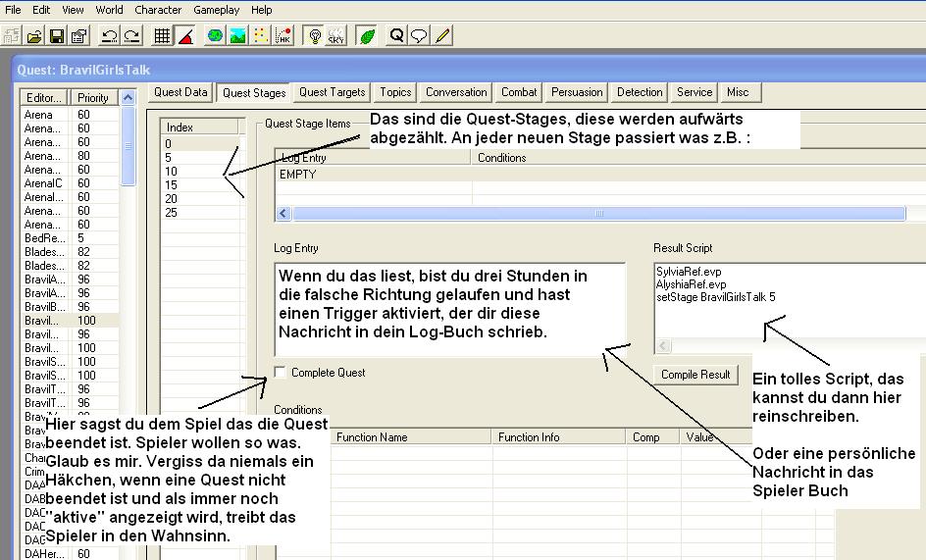Open the View menu
Image resolution: width=926 pixels, height=560 pixels.
(x=73, y=10)
